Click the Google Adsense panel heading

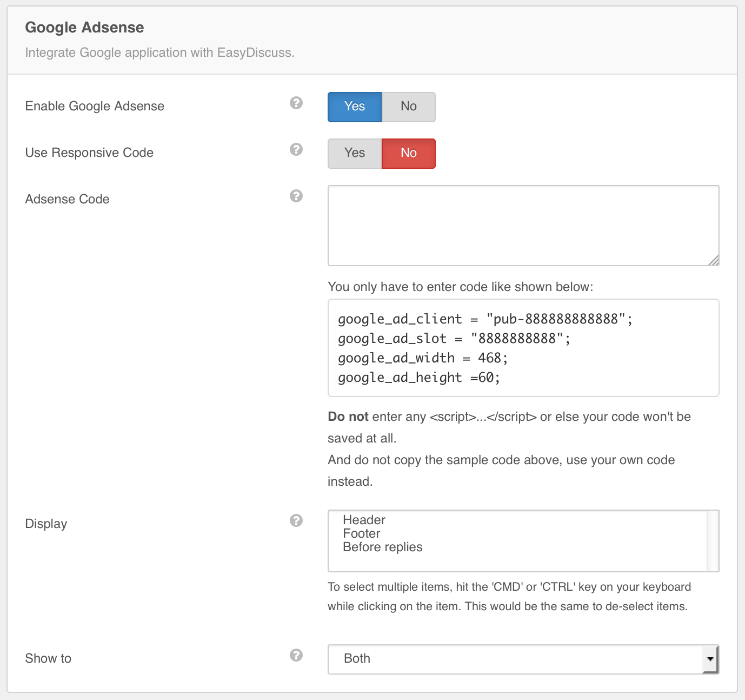tap(84, 28)
